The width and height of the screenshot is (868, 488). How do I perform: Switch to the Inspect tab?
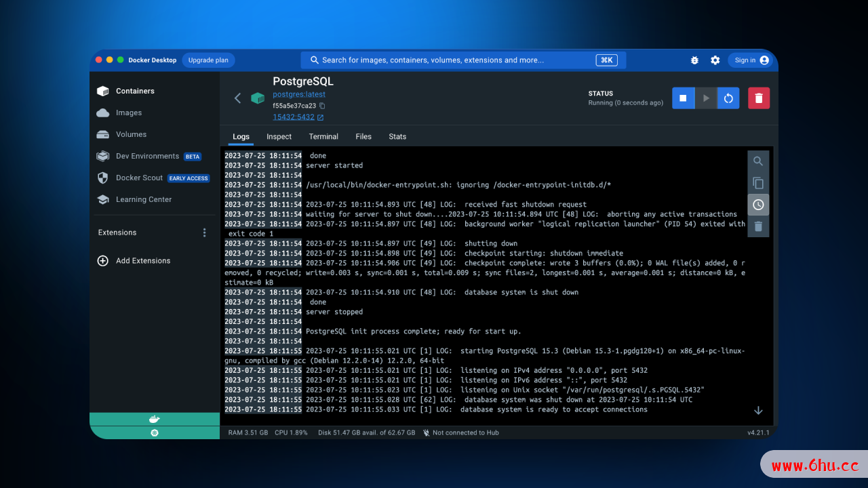[279, 136]
